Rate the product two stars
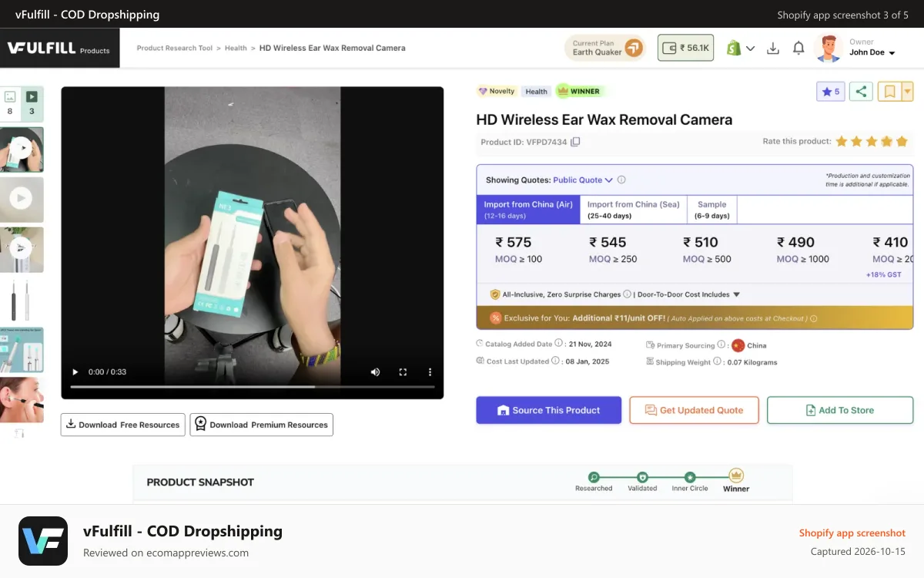This screenshot has width=924, height=578. click(857, 141)
